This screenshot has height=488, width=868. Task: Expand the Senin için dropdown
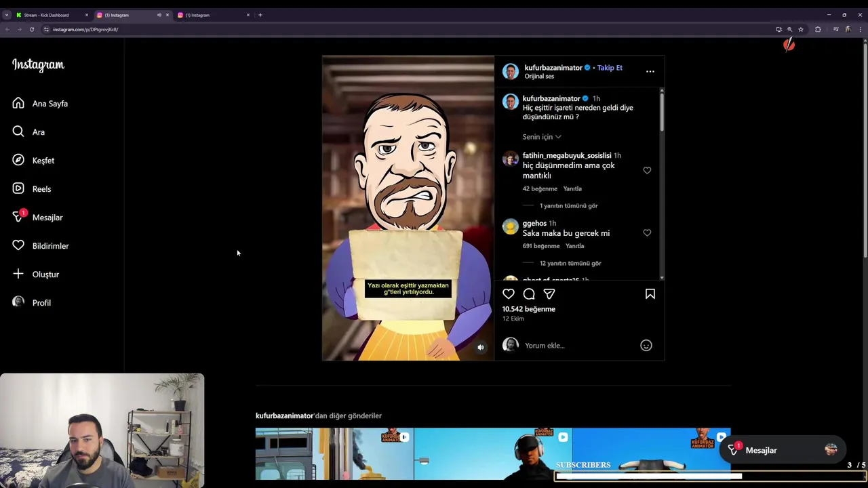coord(542,137)
